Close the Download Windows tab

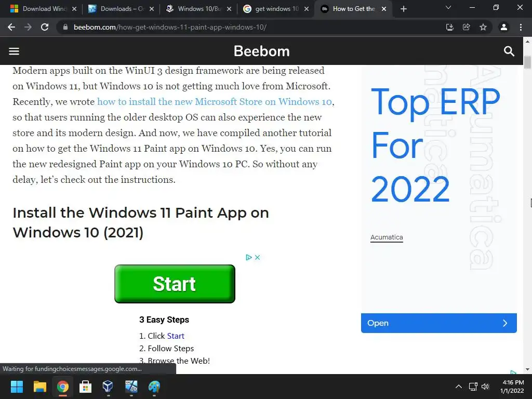pyautogui.click(x=74, y=9)
